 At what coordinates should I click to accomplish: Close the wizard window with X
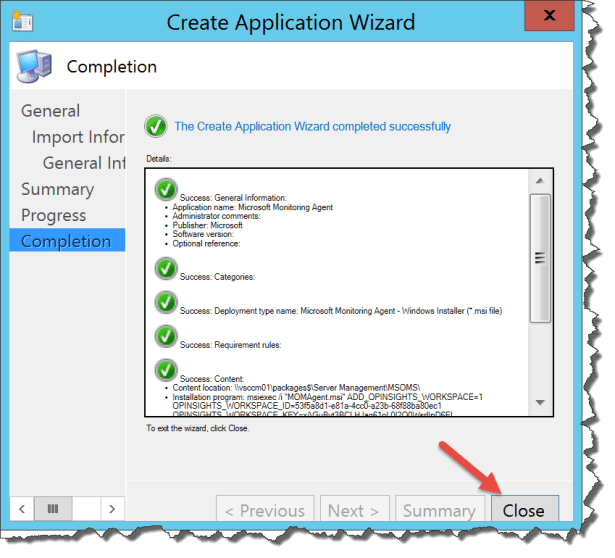point(549,16)
